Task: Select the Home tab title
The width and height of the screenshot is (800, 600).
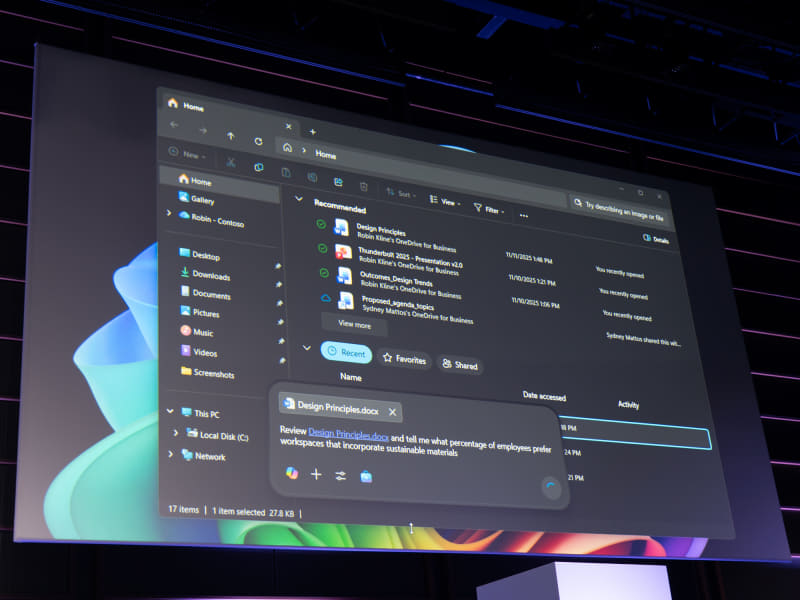Action: [x=193, y=107]
